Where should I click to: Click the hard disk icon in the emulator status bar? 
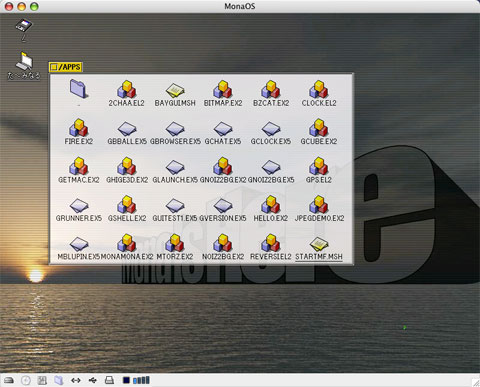[9, 380]
